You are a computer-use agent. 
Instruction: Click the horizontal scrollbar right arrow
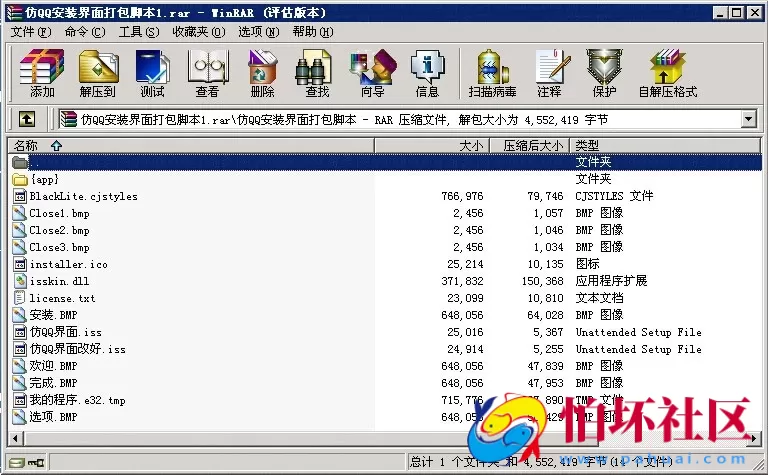[x=754, y=439]
